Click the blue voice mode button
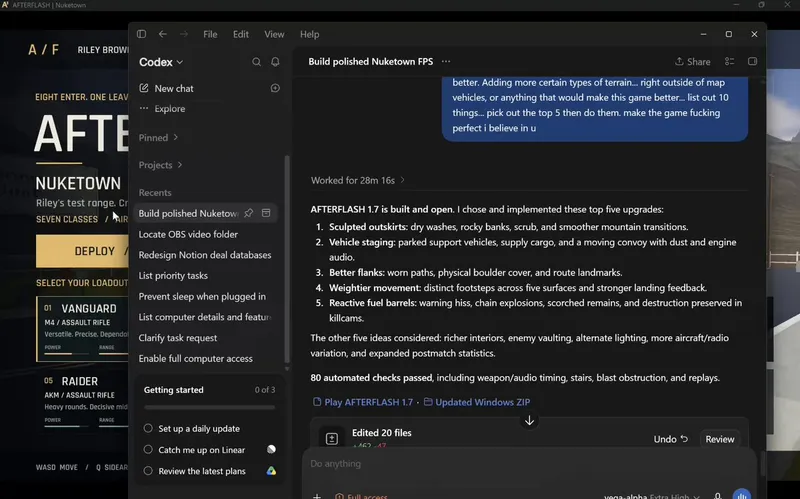The height and width of the screenshot is (499, 800). pos(742,495)
